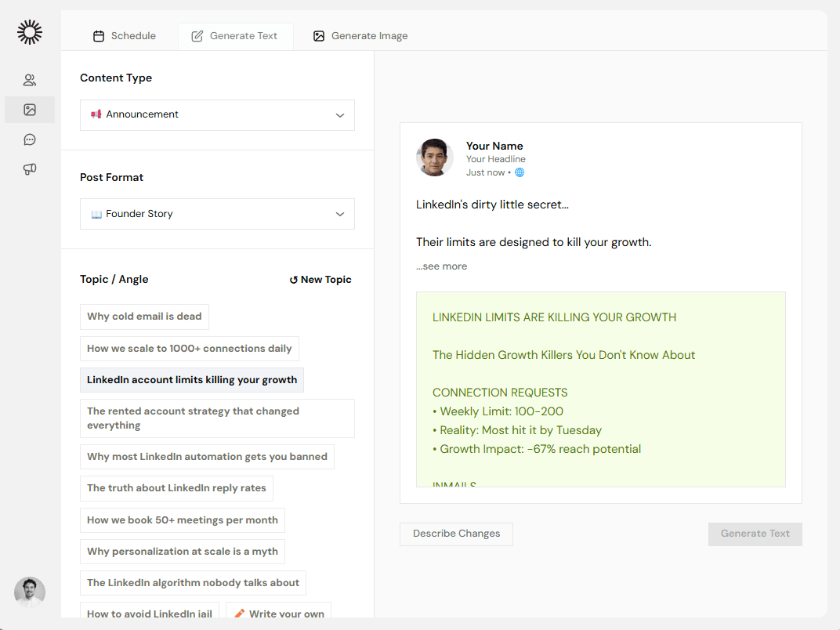Image resolution: width=840 pixels, height=630 pixels.
Task: Select topic 'Why personalization at scale is a myth'
Action: click(x=183, y=552)
